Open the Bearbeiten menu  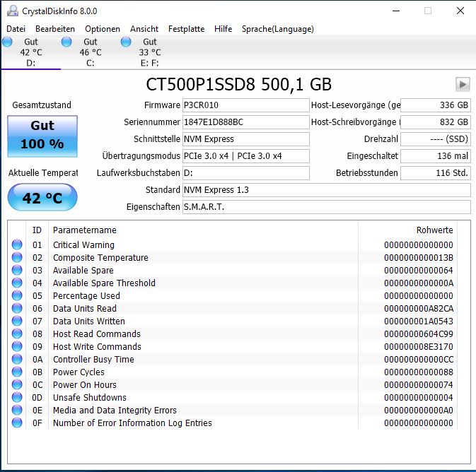55,29
